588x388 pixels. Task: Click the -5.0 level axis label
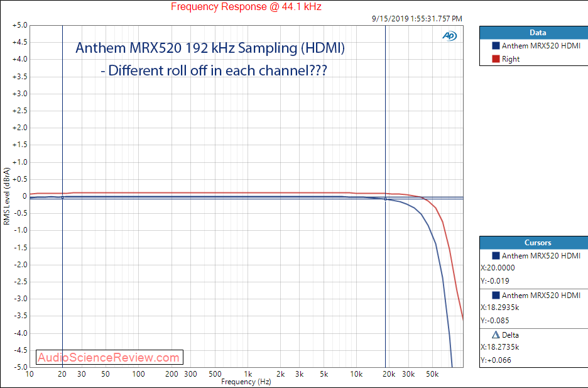point(20,367)
